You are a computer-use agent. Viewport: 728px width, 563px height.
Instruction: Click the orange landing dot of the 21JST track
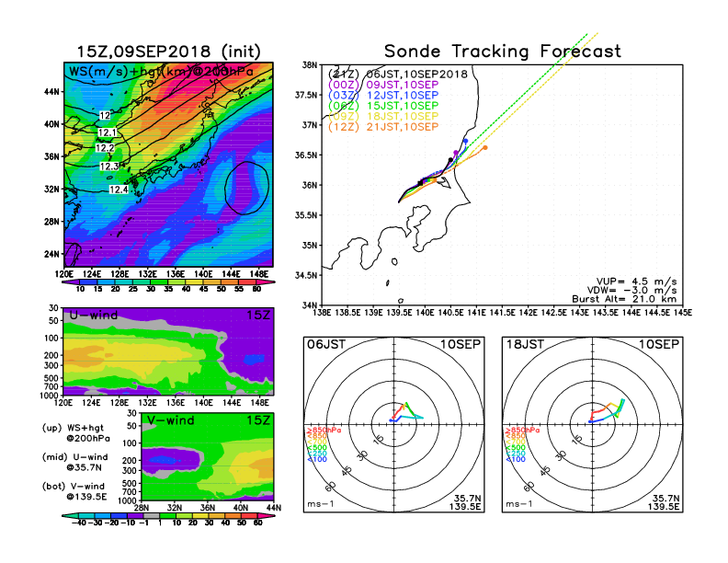485,148
